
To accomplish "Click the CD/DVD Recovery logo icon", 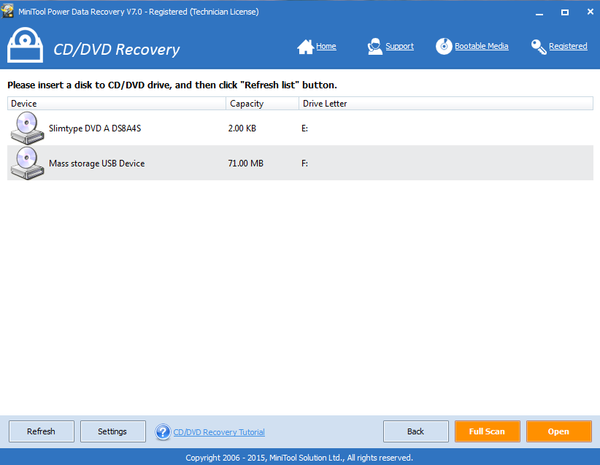I will coord(25,45).
